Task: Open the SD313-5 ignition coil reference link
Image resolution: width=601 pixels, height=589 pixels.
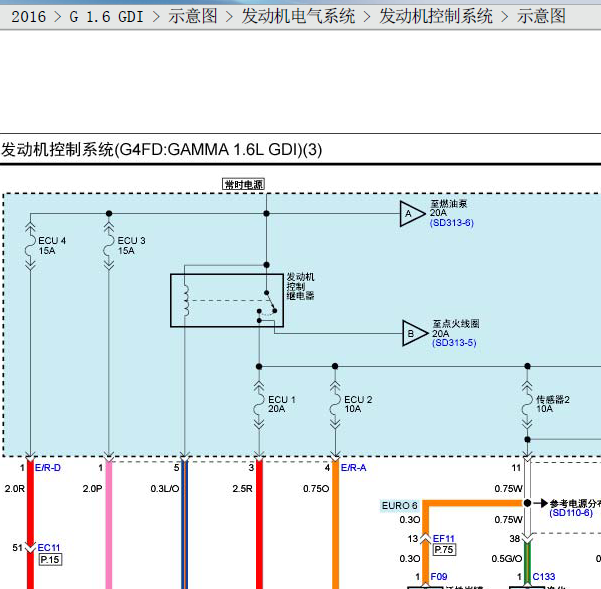Action: click(454, 343)
